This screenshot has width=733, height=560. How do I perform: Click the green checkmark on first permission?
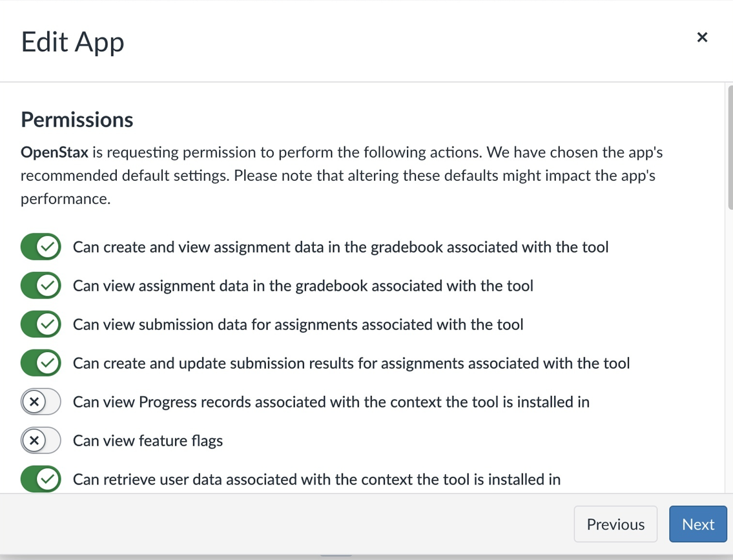(x=46, y=247)
